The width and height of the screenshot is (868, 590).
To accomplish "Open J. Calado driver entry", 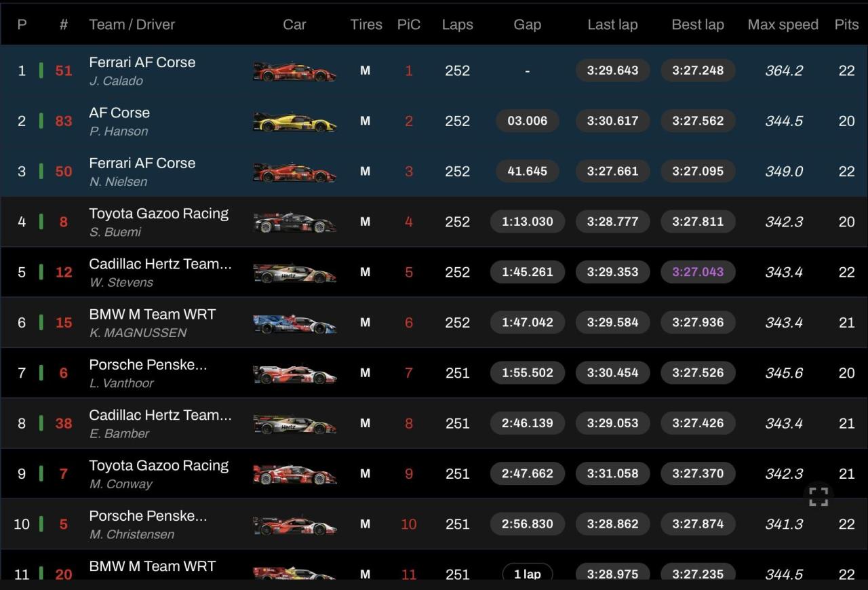I will 116,81.
